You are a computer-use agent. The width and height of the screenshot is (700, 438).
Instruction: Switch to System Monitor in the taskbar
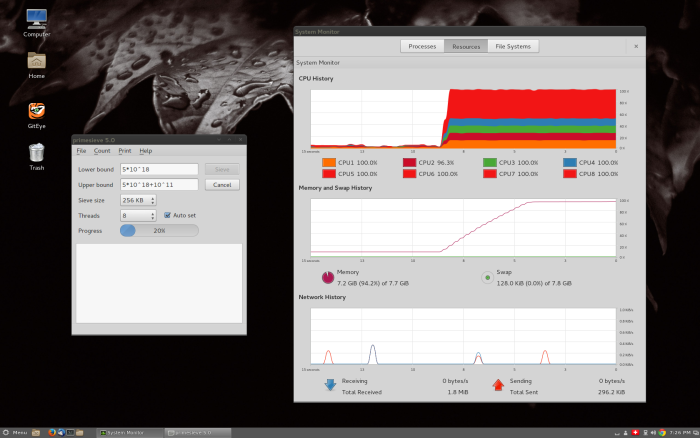(129, 433)
